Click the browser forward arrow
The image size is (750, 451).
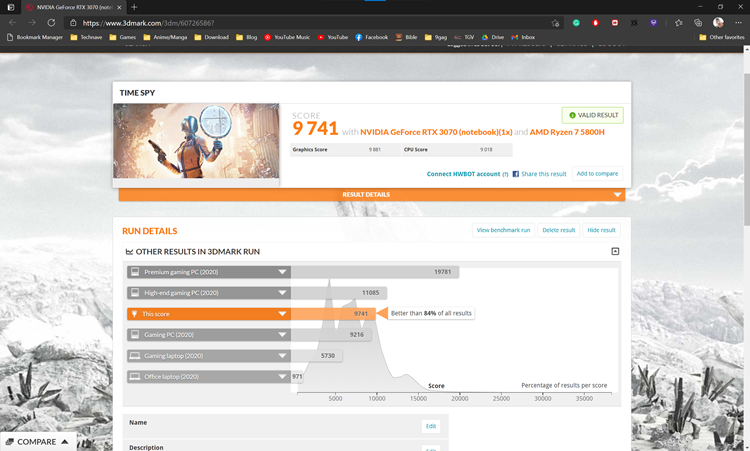(32, 22)
